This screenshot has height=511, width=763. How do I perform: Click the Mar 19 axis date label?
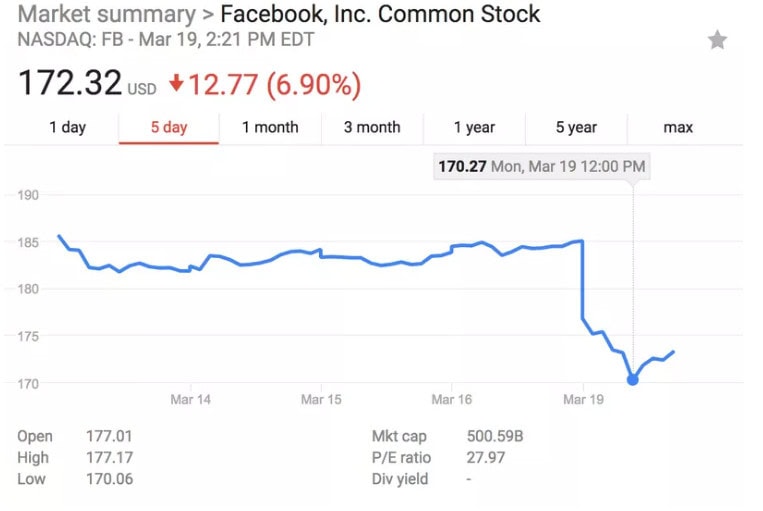583,399
